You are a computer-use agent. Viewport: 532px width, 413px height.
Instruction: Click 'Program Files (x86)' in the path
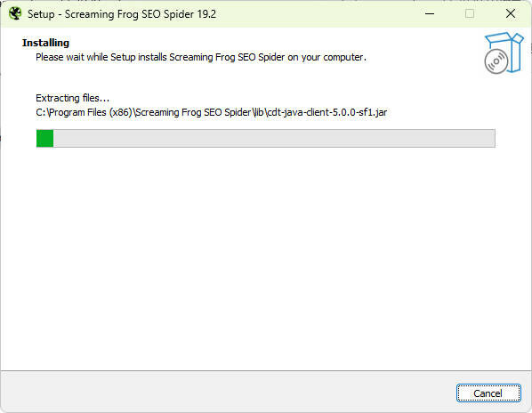[x=91, y=112]
